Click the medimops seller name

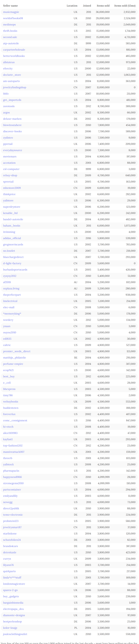pyautogui.click(x=9, y=24)
